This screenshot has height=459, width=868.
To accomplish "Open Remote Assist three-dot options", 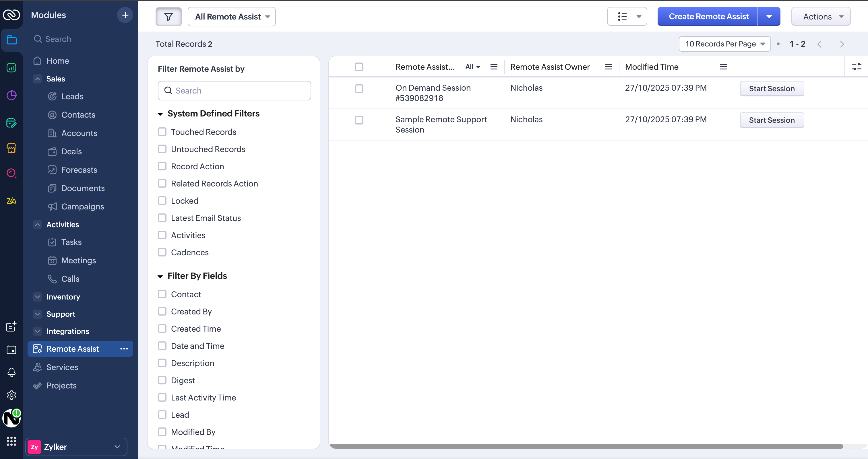I will coord(124,349).
